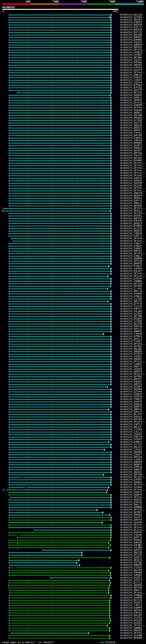Select hit UniRef100_C1BSM1
The width and height of the screenshot is (146, 644).
coord(131,268)
